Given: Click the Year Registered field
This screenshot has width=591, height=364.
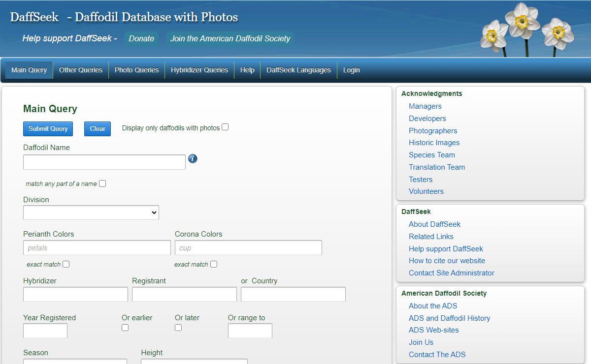Looking at the screenshot, I should [45, 331].
